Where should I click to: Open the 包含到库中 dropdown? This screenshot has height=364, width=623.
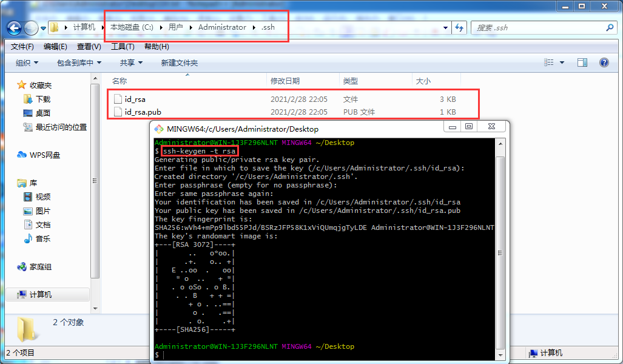point(79,62)
